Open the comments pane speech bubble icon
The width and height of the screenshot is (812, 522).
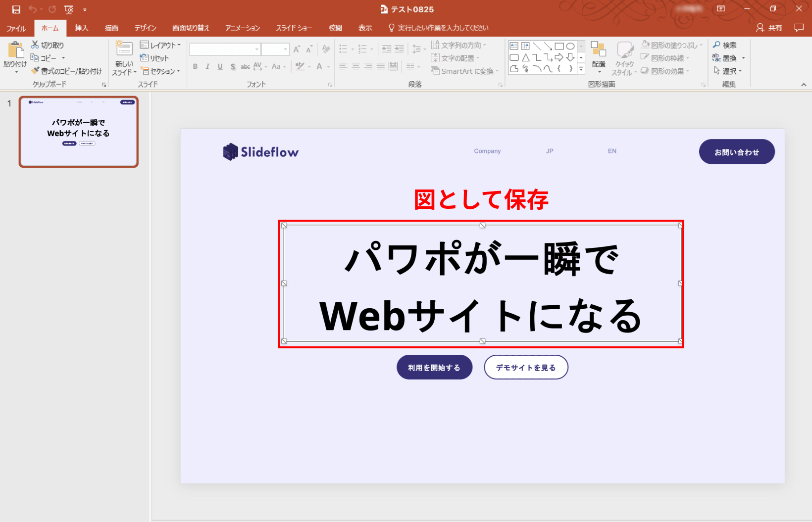[799, 28]
